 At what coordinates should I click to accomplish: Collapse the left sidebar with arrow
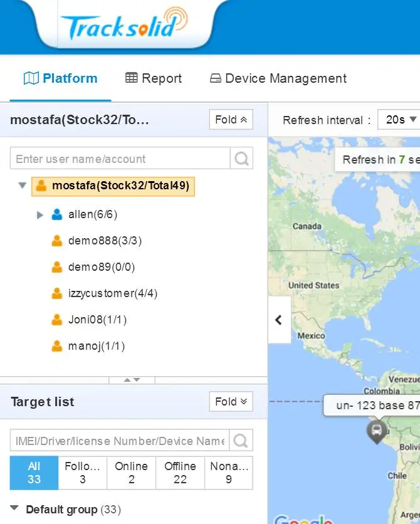[280, 320]
